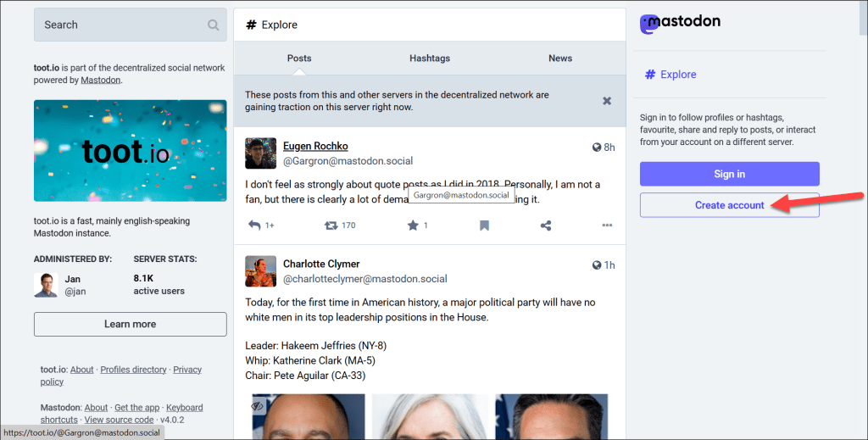Share Eugen Rochko's post
868x440 pixels.
546,226
